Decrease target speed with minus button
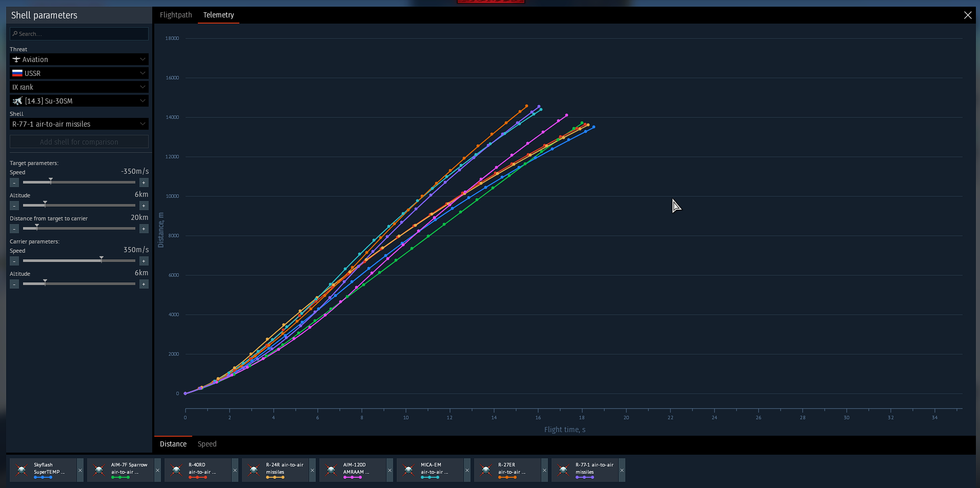980x488 pixels. point(14,182)
